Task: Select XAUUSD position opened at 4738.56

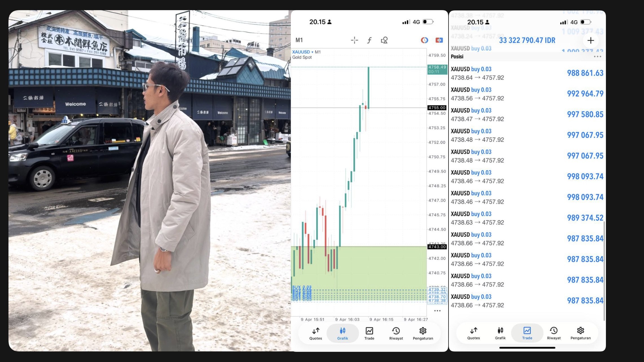Action: point(527,94)
